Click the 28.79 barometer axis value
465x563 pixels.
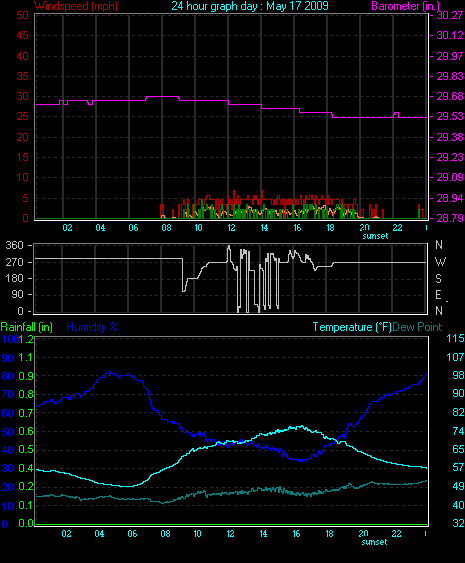click(450, 218)
